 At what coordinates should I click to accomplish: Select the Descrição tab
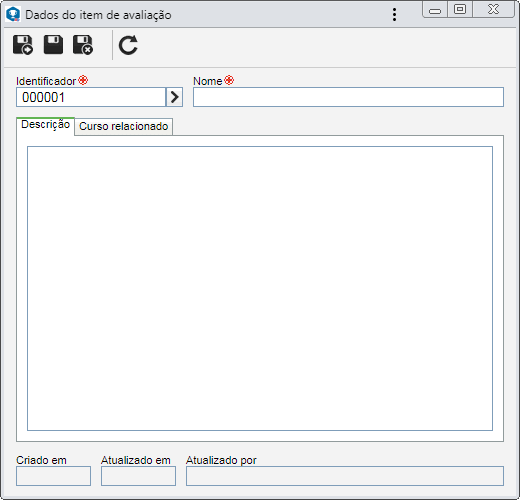click(x=45, y=125)
